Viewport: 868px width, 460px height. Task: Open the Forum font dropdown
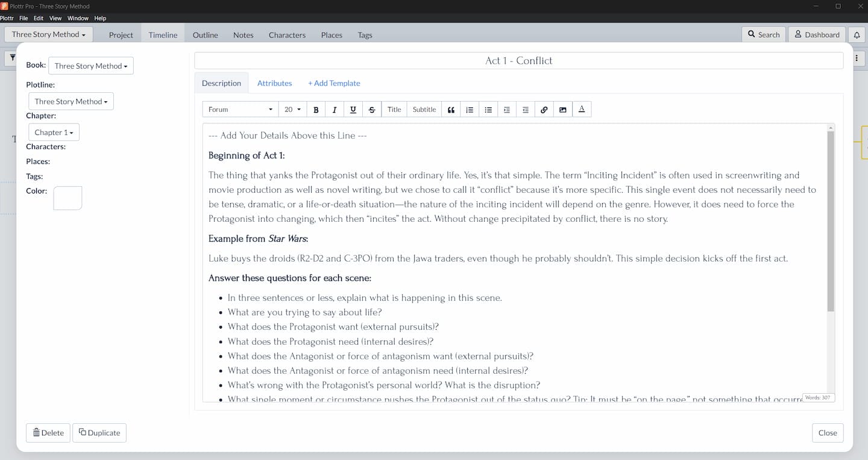(240, 109)
